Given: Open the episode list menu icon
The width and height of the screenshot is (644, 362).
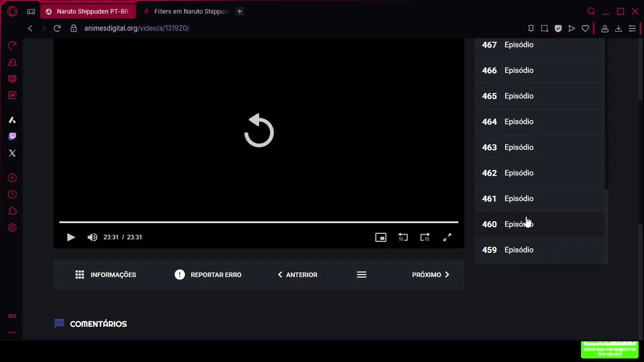Looking at the screenshot, I should coord(362,275).
